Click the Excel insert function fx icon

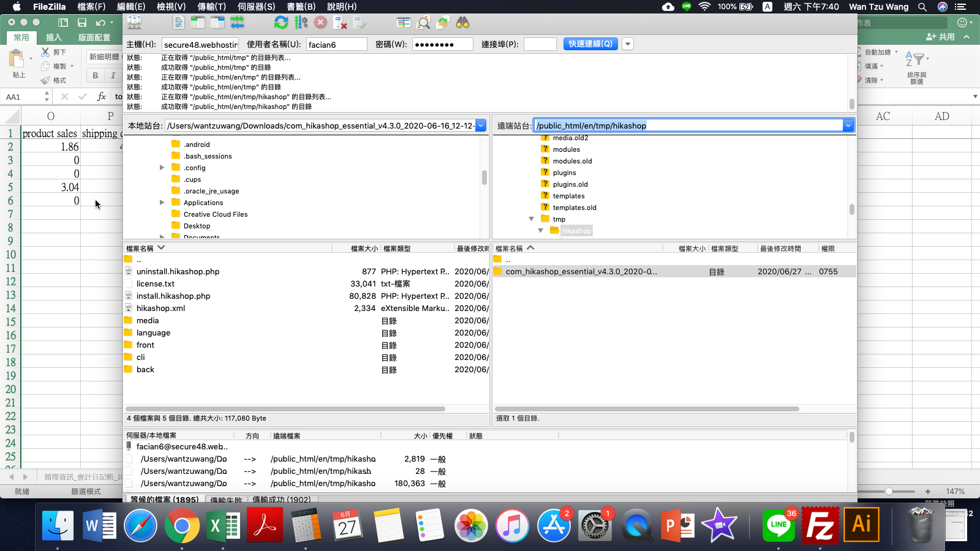pyautogui.click(x=102, y=97)
